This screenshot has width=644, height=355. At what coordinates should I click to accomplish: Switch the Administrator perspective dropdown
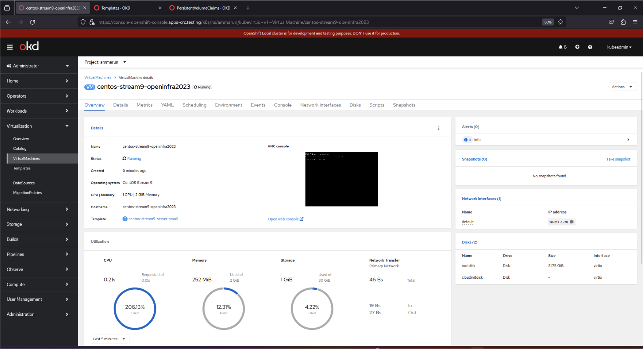(39, 66)
